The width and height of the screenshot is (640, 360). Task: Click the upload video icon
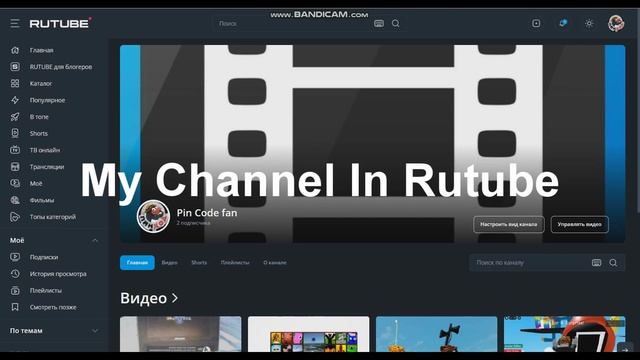coord(536,24)
